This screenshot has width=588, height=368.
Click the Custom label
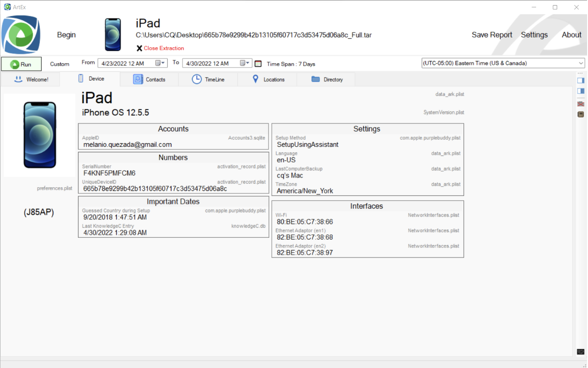[x=60, y=64]
